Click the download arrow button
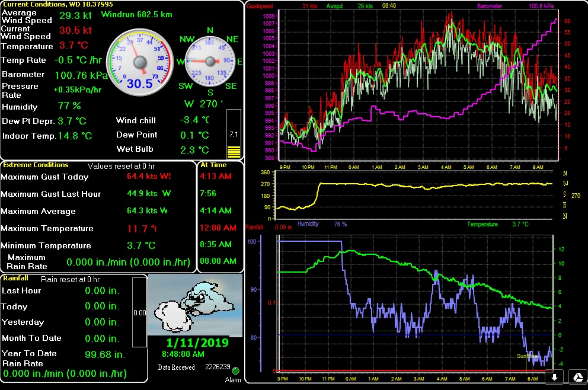Screen dimensions: 588x390 tap(554, 377)
